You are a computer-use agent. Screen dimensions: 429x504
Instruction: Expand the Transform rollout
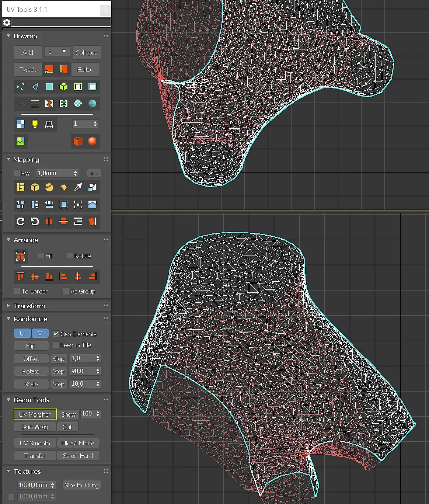click(8, 306)
